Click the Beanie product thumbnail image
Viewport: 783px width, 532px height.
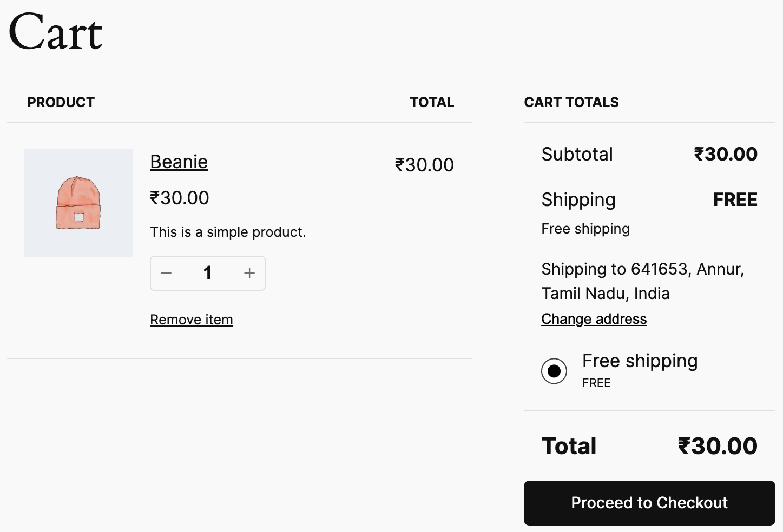pos(78,203)
